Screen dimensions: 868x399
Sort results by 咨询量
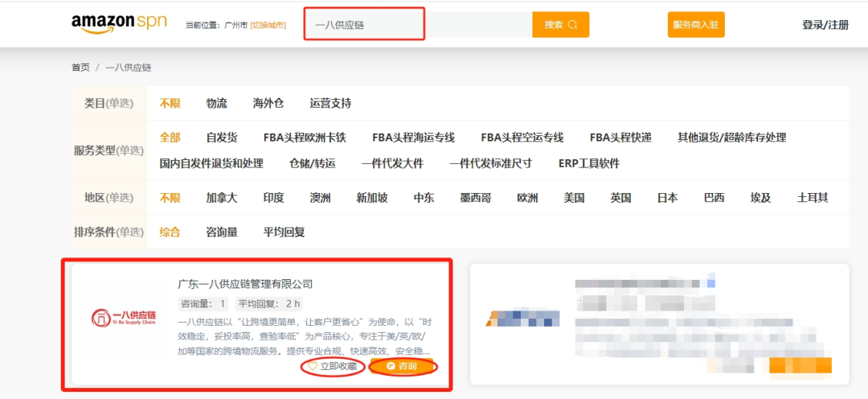coord(222,232)
